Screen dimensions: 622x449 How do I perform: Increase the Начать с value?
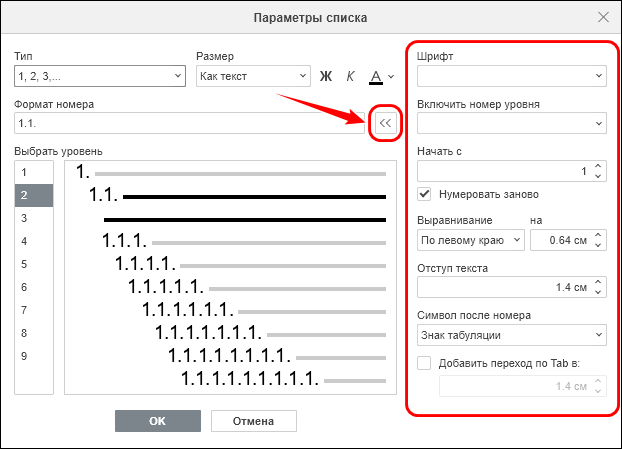pyautogui.click(x=598, y=166)
